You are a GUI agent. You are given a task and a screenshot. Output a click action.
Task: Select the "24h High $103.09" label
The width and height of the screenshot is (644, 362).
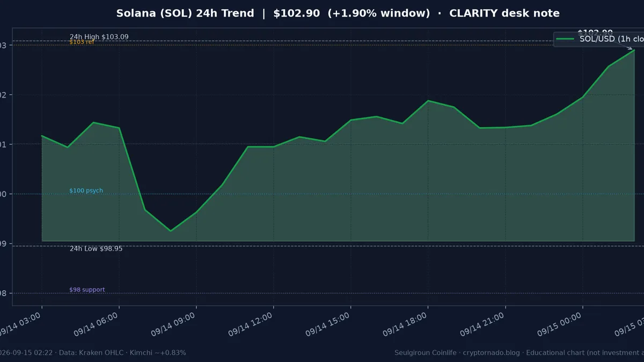pyautogui.click(x=99, y=36)
